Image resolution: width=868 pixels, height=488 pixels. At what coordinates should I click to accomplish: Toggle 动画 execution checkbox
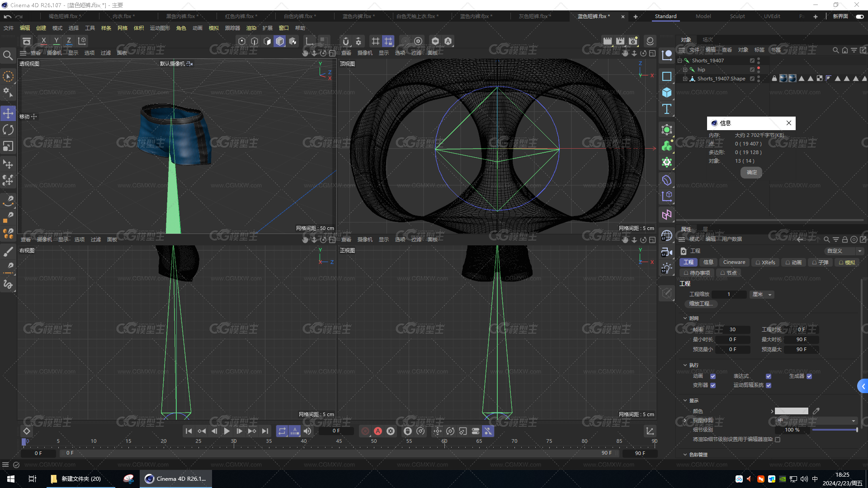click(x=713, y=375)
